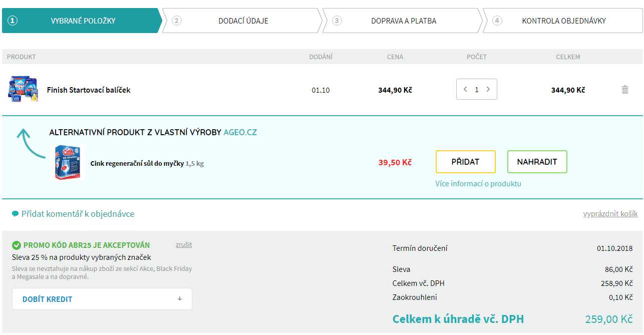Viewport: 644px width, 335px height.
Task: Click the speech bubble comment icon
Action: tap(15, 214)
